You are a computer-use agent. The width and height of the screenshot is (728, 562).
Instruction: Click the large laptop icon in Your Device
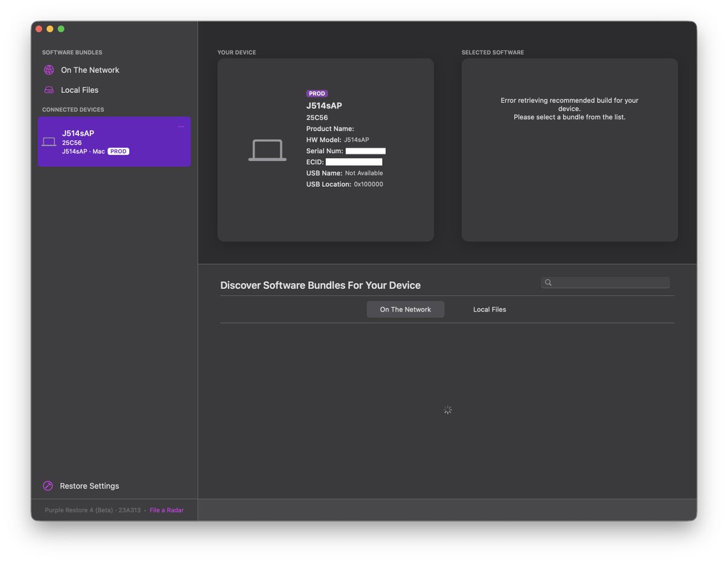pos(268,150)
